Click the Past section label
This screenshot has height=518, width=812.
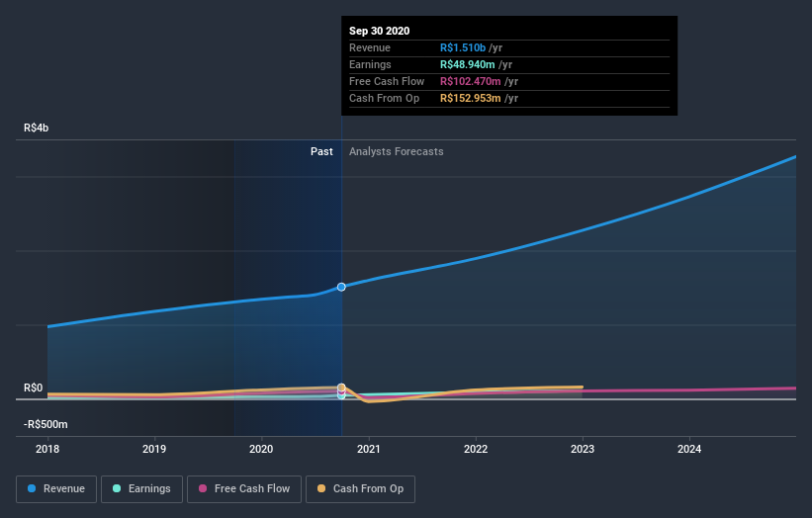coord(321,151)
